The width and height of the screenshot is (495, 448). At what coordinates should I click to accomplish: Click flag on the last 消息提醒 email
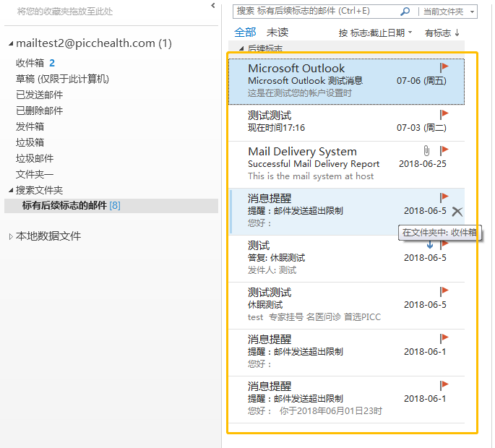point(444,385)
